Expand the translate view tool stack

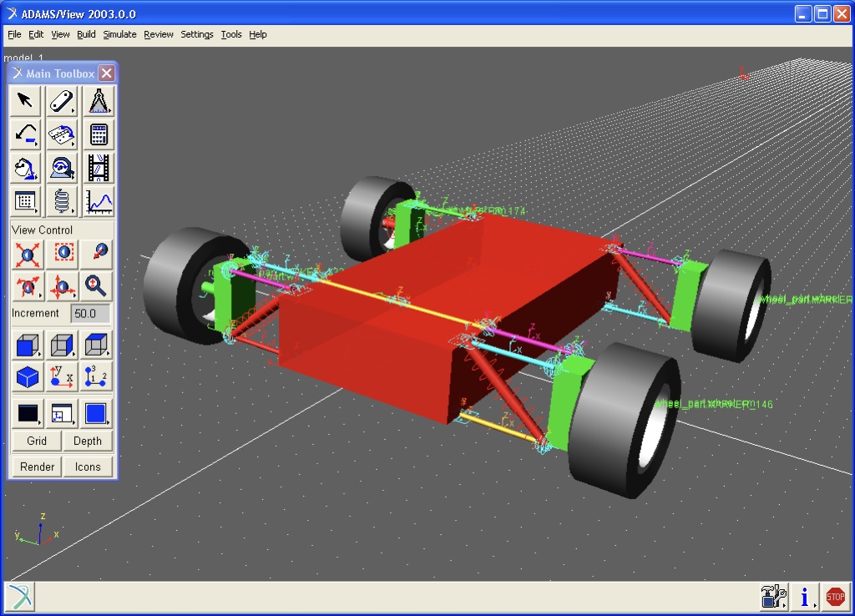tap(62, 285)
